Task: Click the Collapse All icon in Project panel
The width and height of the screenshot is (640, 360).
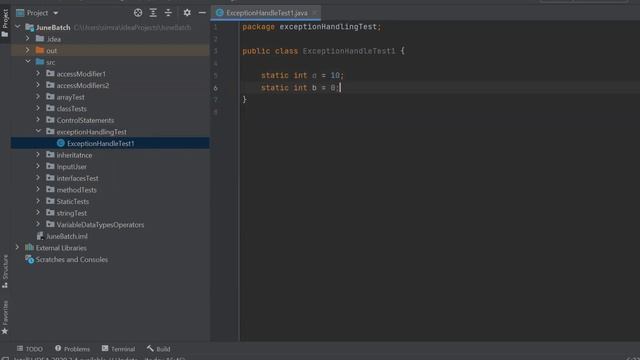Action: coord(168,13)
